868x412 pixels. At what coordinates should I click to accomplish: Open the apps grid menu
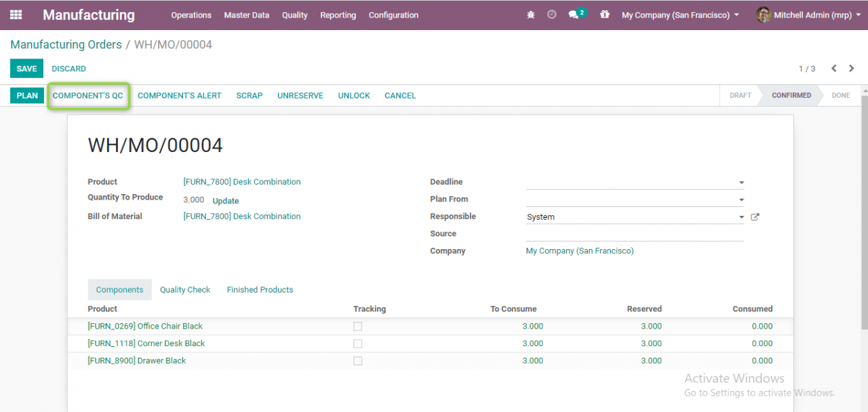click(x=16, y=14)
